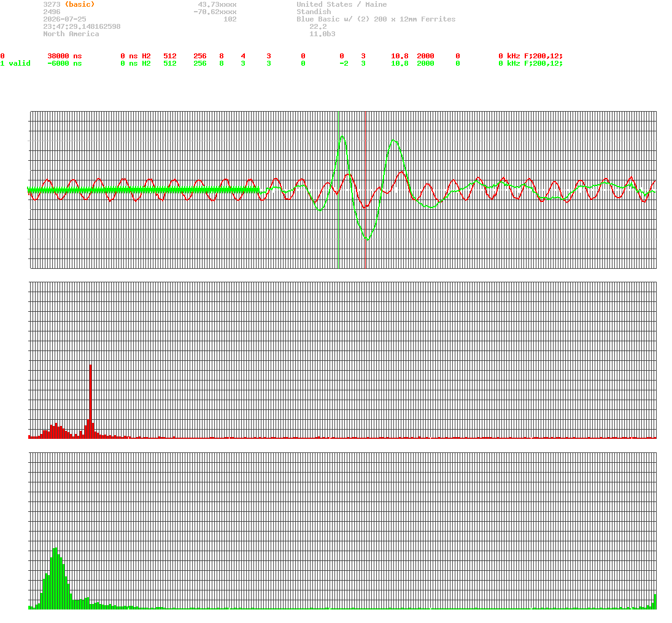Screen dimensions: 672x623
Task: Click the green '0 ns H2' value
Action: click(136, 63)
